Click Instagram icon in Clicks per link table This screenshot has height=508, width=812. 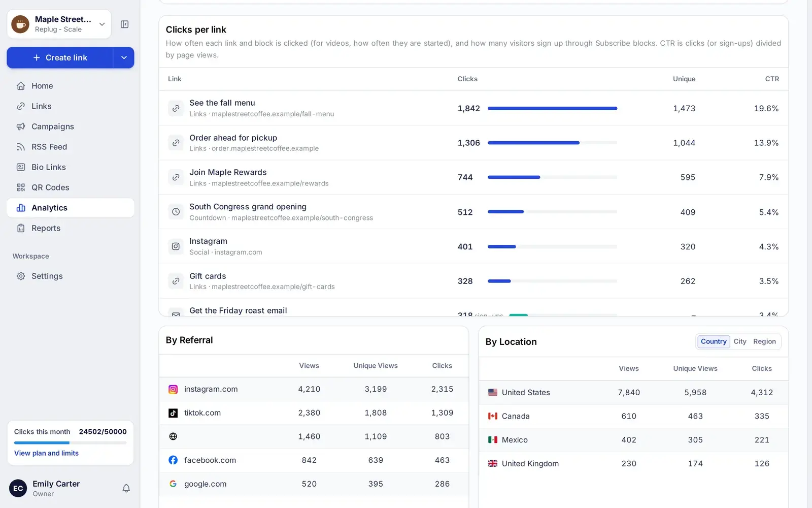tap(176, 246)
